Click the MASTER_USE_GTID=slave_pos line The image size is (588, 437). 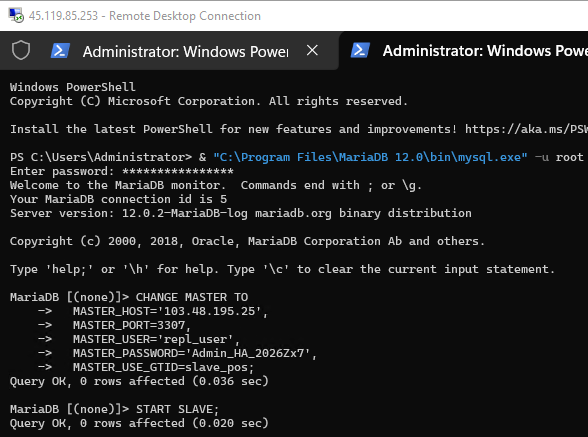[163, 367]
